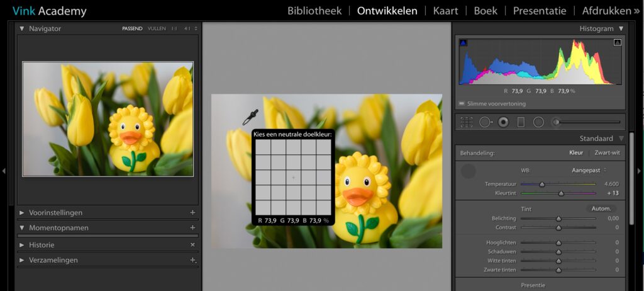Click the center of the neutral color grid

click(293, 178)
